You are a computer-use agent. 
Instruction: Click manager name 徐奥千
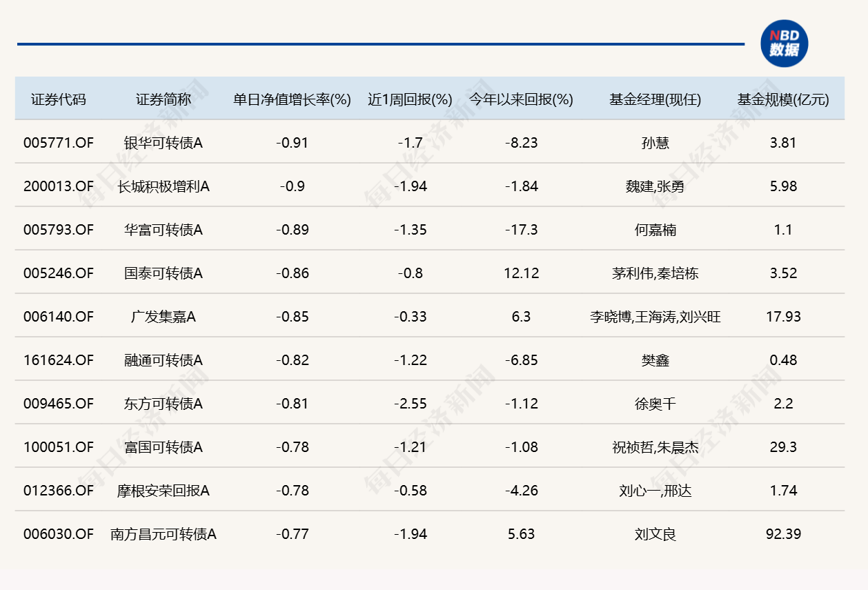[655, 404]
